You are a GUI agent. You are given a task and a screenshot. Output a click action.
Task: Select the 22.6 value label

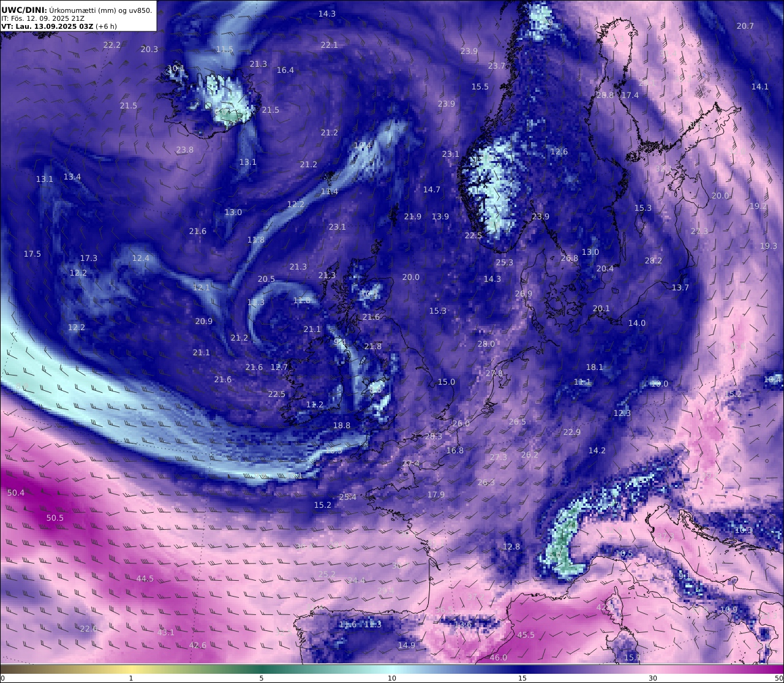coord(88,628)
